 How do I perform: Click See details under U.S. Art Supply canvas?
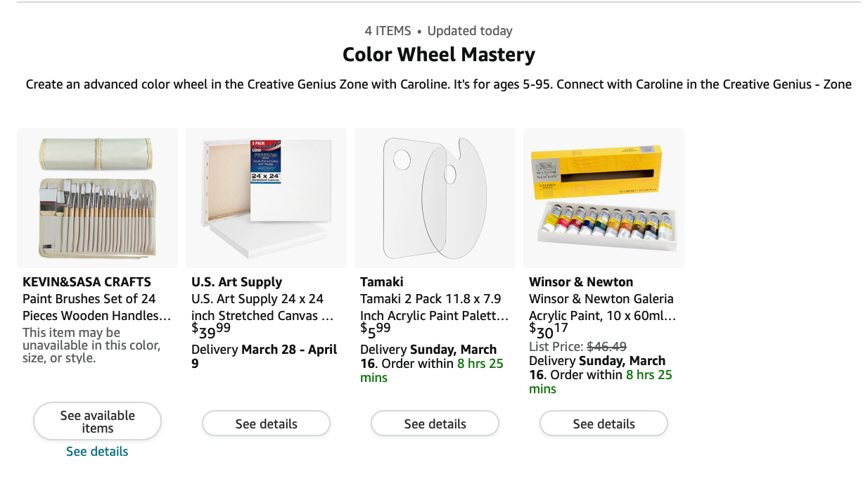pos(266,423)
